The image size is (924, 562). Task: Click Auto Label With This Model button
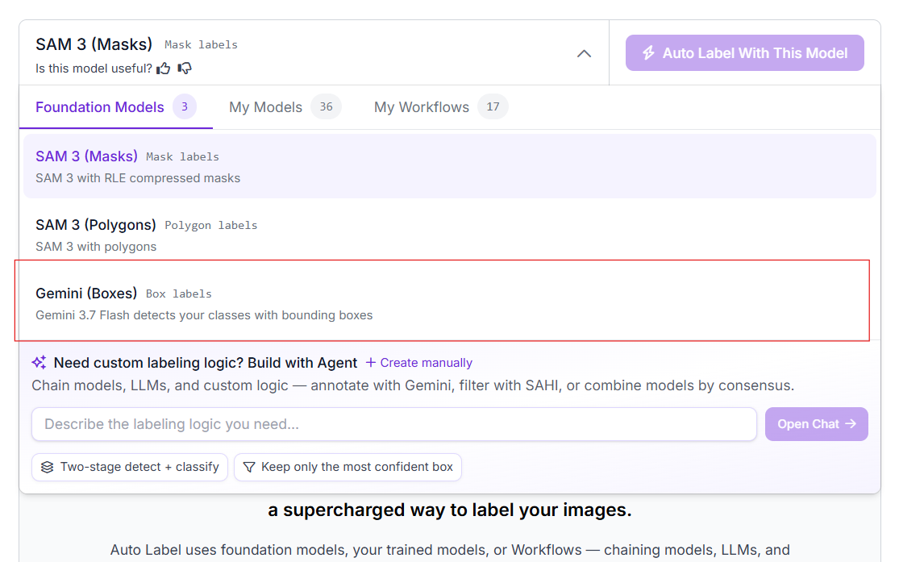(744, 53)
